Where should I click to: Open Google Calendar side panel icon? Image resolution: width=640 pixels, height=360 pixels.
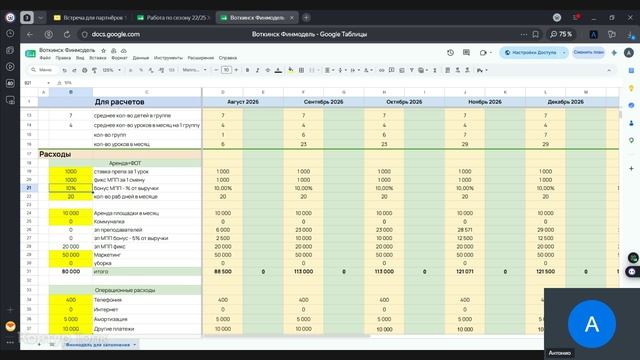click(631, 70)
